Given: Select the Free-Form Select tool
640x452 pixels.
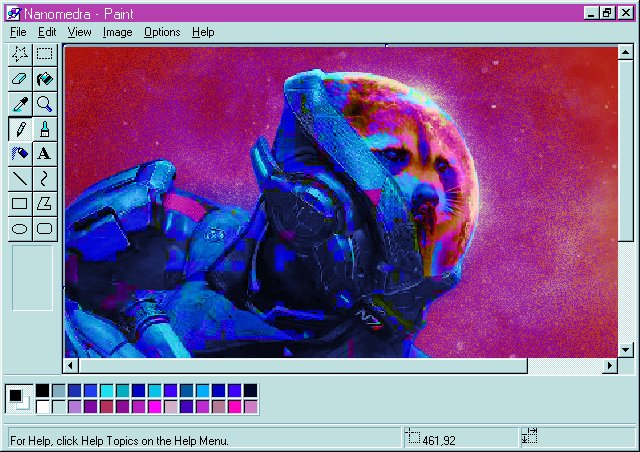Looking at the screenshot, I should (20, 54).
